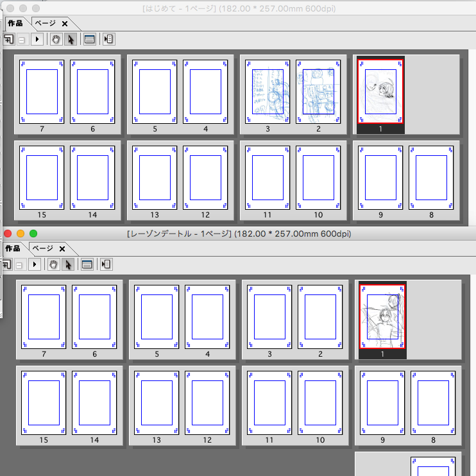Select page 9 thumbnail in レーゾンデートル window
This screenshot has height=476, width=476.
click(x=382, y=402)
